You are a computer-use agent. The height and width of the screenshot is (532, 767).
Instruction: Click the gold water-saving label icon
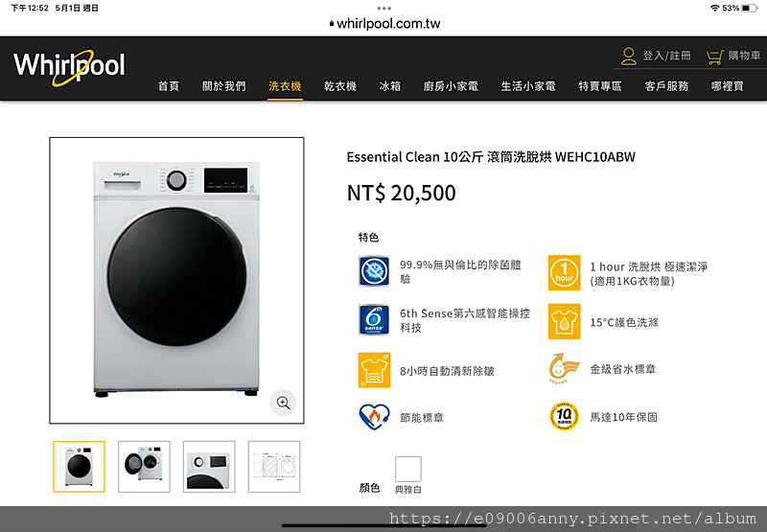[564, 368]
